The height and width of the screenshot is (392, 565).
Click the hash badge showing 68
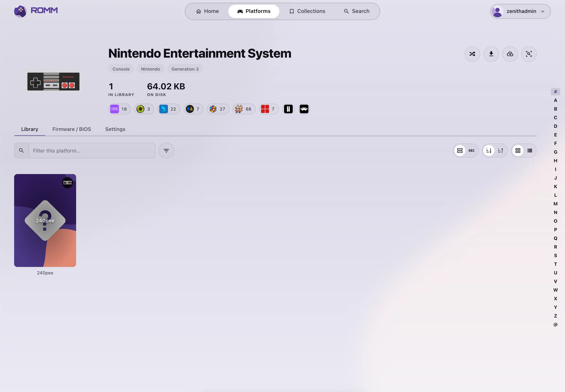click(x=244, y=109)
